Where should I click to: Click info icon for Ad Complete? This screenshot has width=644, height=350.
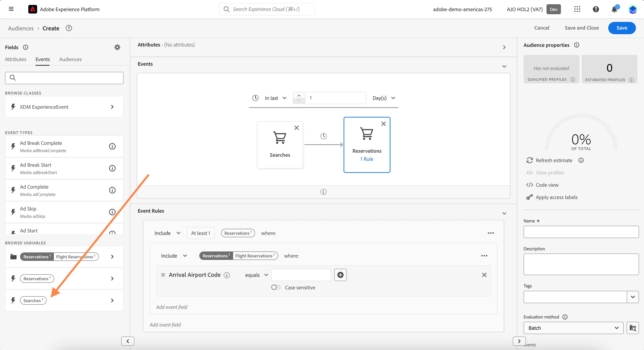tap(112, 190)
